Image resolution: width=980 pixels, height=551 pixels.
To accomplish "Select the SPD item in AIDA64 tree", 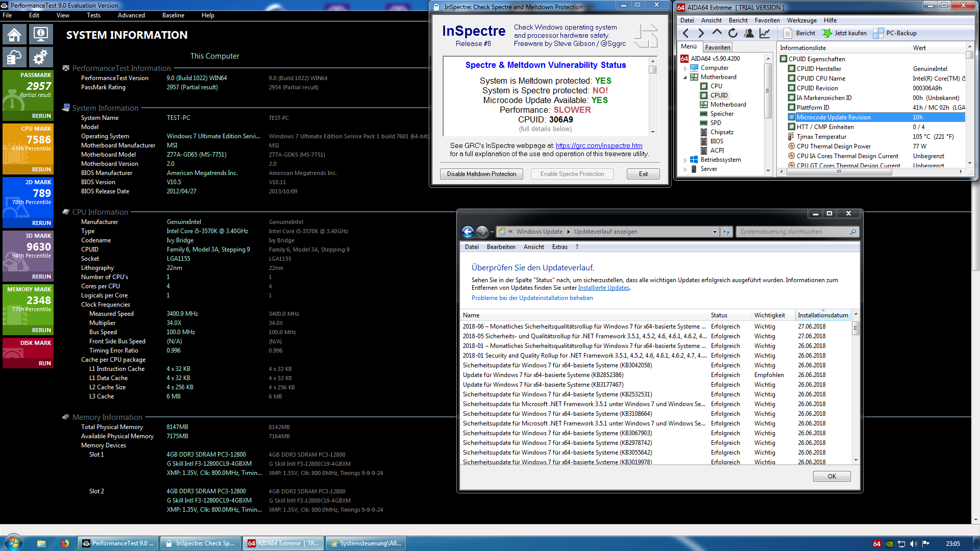I will click(x=716, y=123).
